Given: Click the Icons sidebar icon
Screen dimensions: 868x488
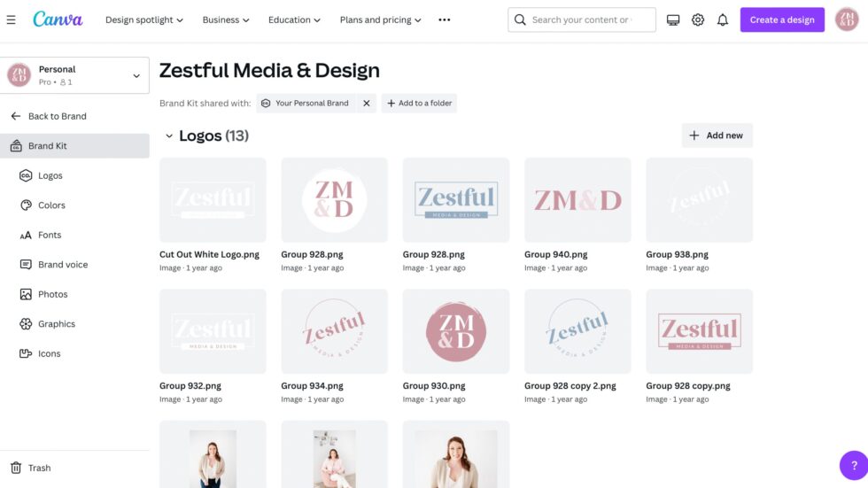Looking at the screenshot, I should click(26, 353).
